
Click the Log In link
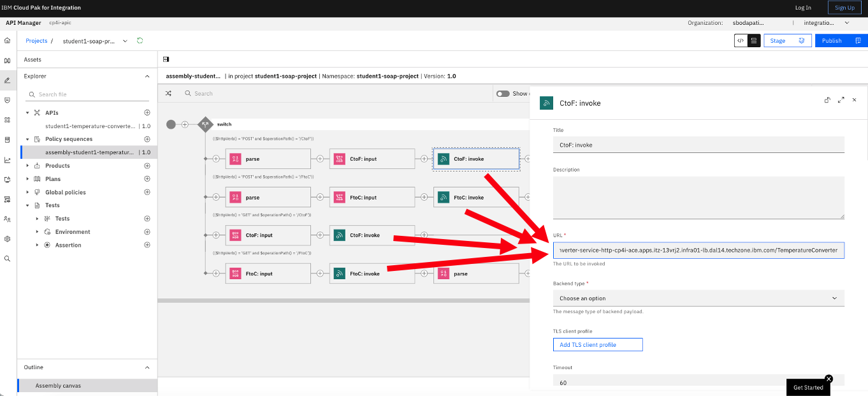click(x=803, y=8)
